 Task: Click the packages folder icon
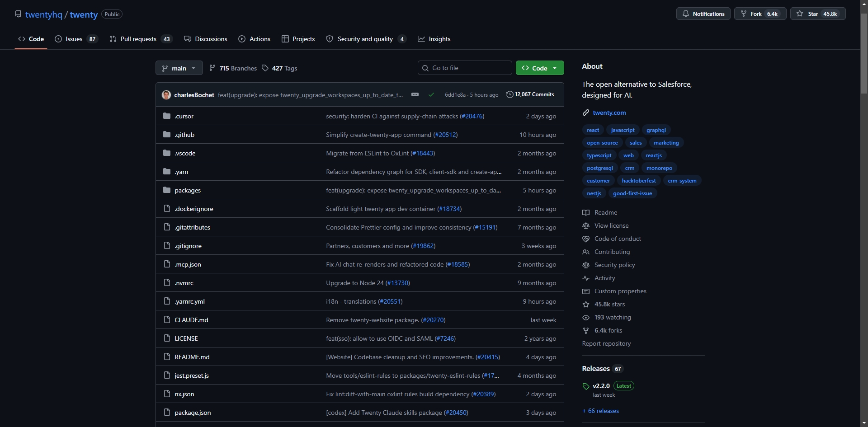coord(167,190)
